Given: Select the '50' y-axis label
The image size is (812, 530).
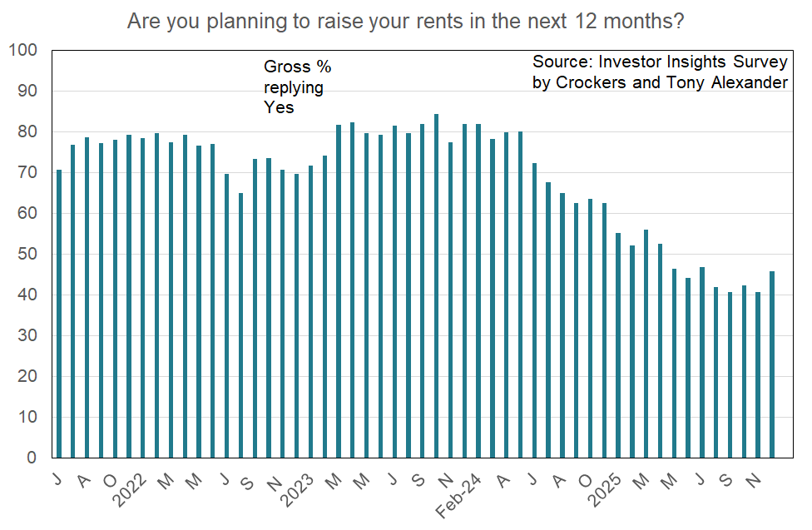Looking at the screenshot, I should [x=27, y=255].
